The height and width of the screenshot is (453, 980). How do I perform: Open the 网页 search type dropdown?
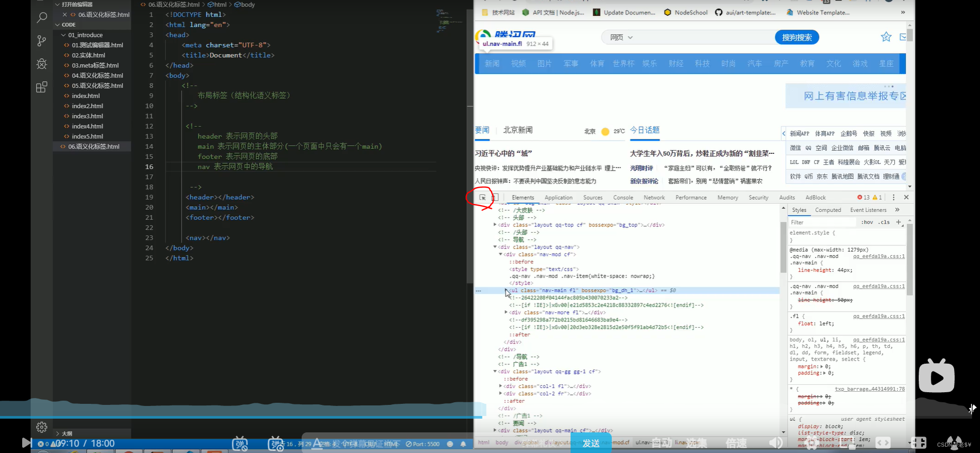[621, 37]
